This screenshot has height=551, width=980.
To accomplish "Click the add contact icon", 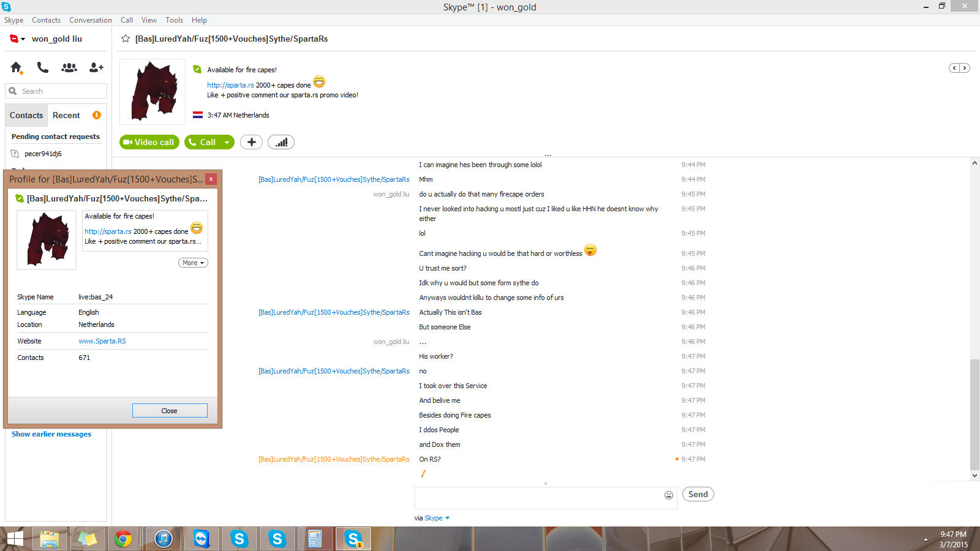I will pyautogui.click(x=96, y=67).
